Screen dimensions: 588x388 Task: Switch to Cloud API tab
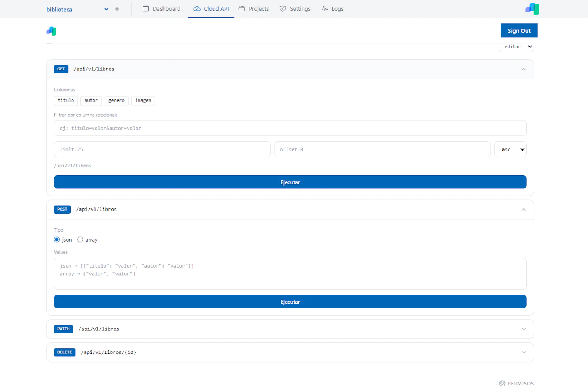(x=211, y=9)
